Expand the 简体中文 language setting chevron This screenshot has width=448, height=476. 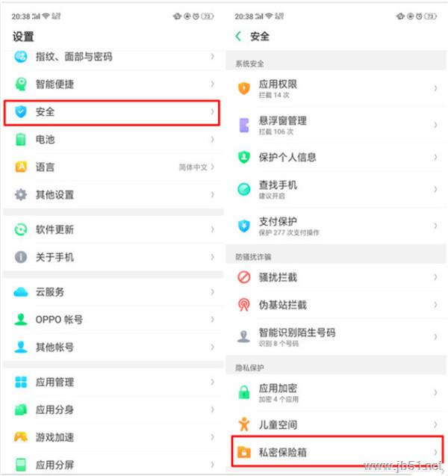click(x=212, y=167)
